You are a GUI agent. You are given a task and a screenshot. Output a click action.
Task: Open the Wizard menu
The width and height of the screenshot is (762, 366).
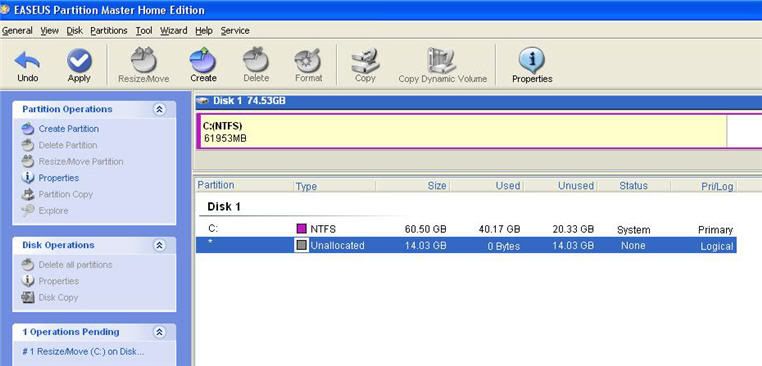tap(174, 31)
